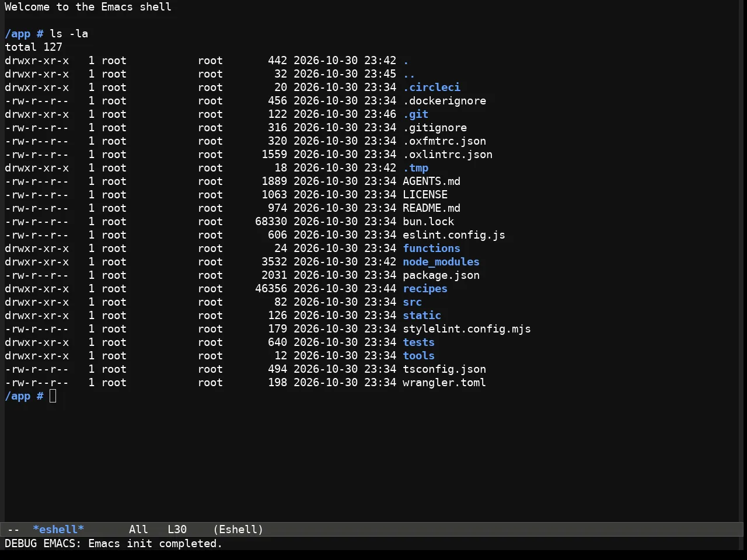The image size is (747, 560).
Task: Click the 23:45 timestamp of the parent directory
Action: tap(380, 74)
